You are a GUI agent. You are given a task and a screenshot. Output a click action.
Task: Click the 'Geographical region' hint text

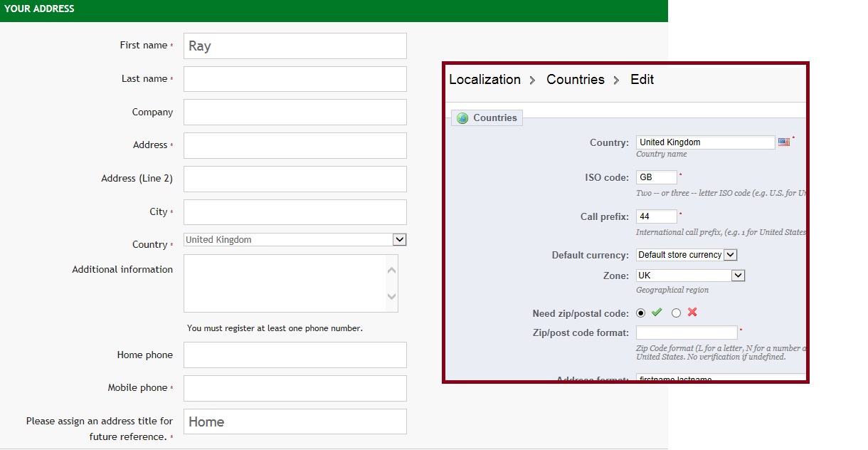click(x=672, y=291)
